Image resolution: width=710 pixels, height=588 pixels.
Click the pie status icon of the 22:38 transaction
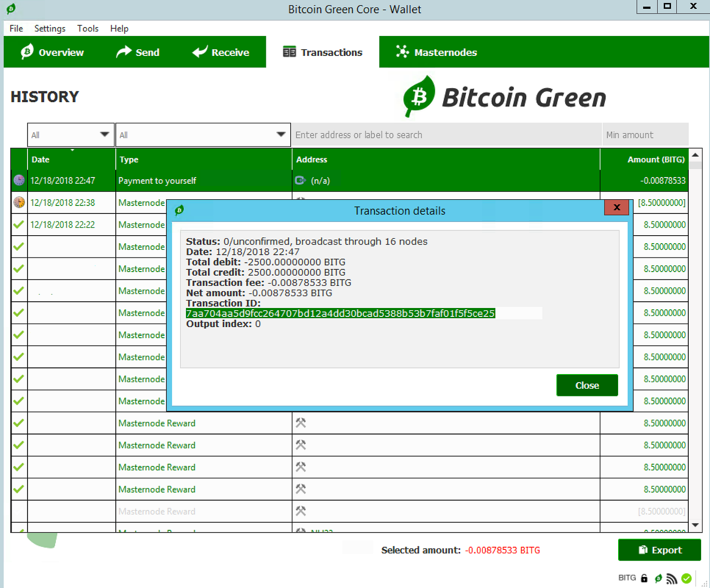click(x=19, y=202)
